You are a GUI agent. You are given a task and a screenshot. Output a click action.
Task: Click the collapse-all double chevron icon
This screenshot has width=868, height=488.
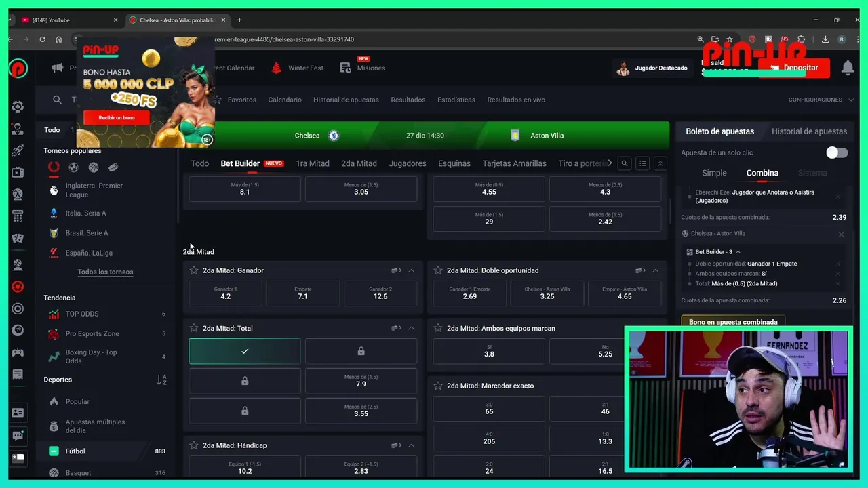[660, 163]
